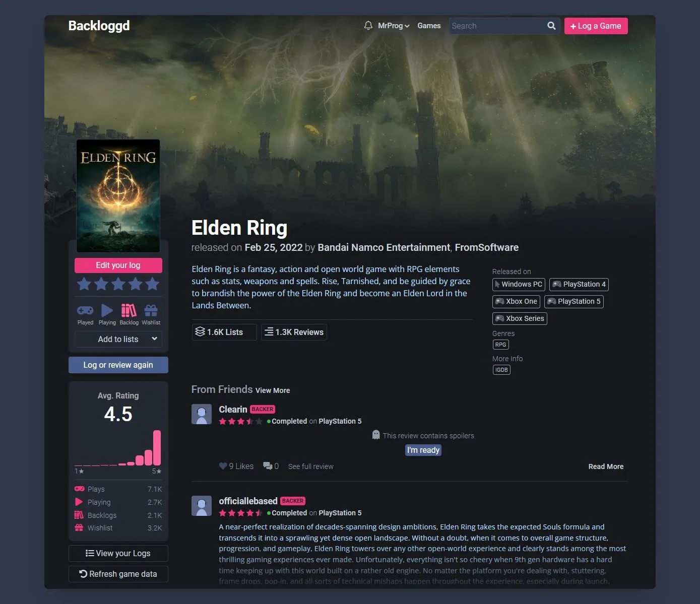Like Clearin's review with heart icon
The height and width of the screenshot is (604, 700).
(x=223, y=466)
